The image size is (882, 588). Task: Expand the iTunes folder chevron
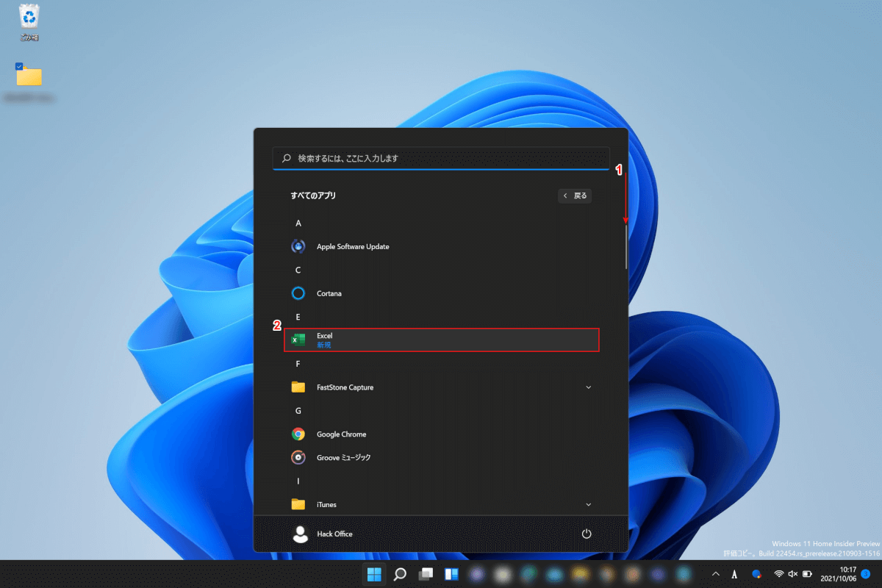(x=588, y=504)
